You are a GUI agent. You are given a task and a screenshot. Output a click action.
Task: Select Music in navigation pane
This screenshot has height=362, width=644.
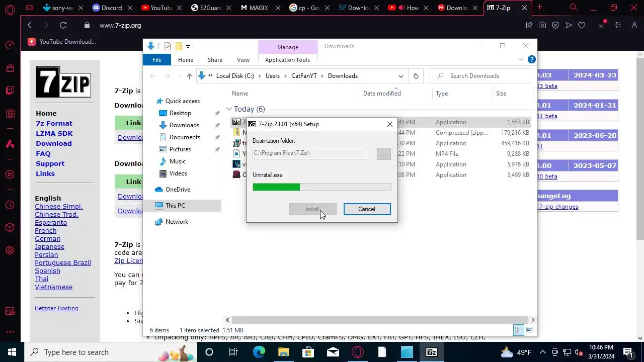(x=177, y=161)
